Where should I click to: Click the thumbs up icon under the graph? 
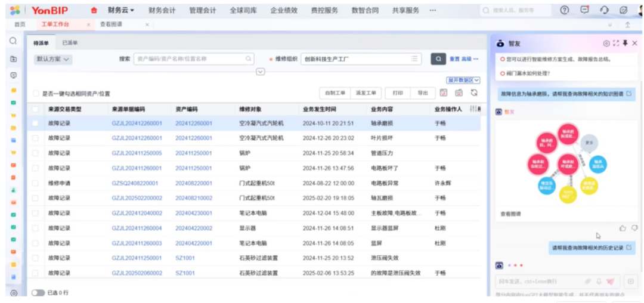click(x=623, y=228)
